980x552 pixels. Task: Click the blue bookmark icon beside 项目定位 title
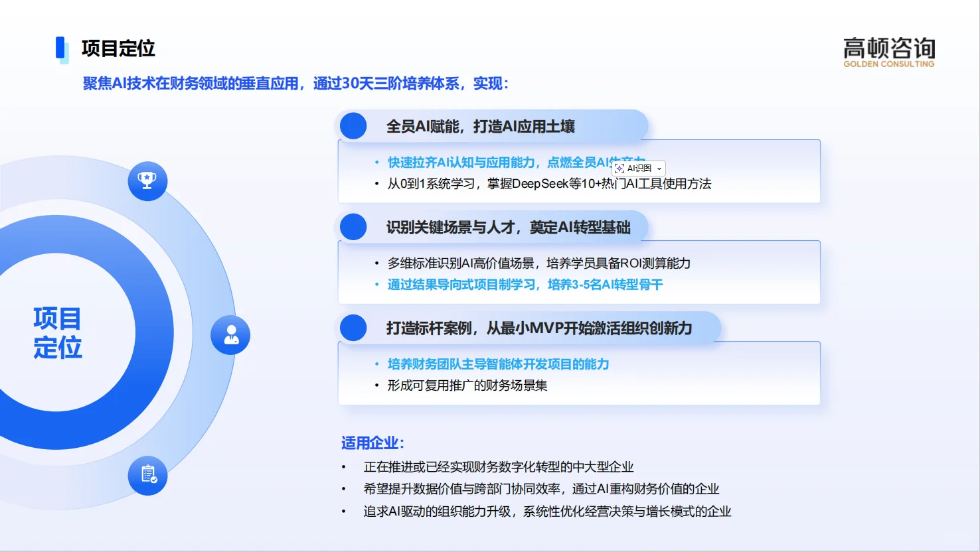click(60, 48)
